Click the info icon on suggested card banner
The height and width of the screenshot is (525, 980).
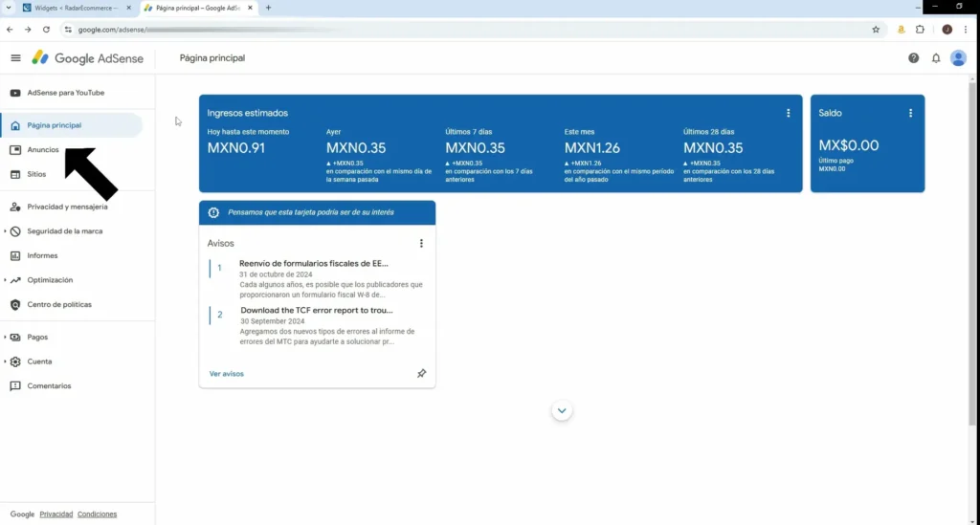213,212
